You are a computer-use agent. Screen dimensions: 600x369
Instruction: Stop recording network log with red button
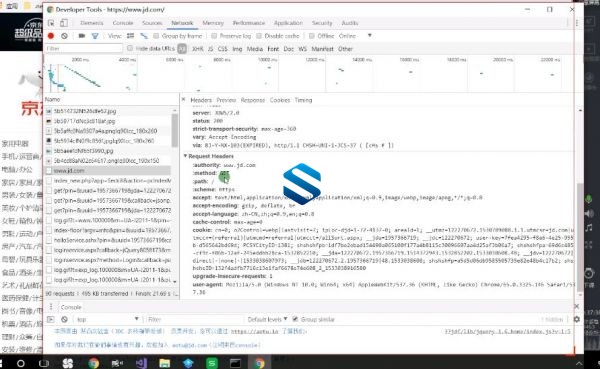(x=51, y=36)
